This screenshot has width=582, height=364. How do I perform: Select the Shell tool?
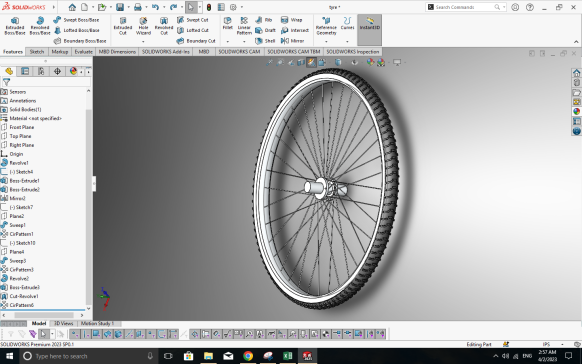coord(265,41)
